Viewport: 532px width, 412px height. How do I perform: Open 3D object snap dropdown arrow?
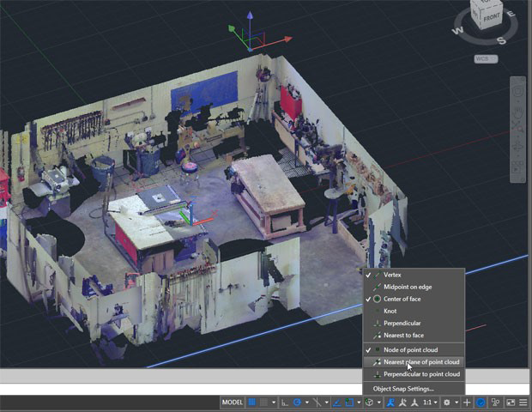pyautogui.click(x=379, y=403)
